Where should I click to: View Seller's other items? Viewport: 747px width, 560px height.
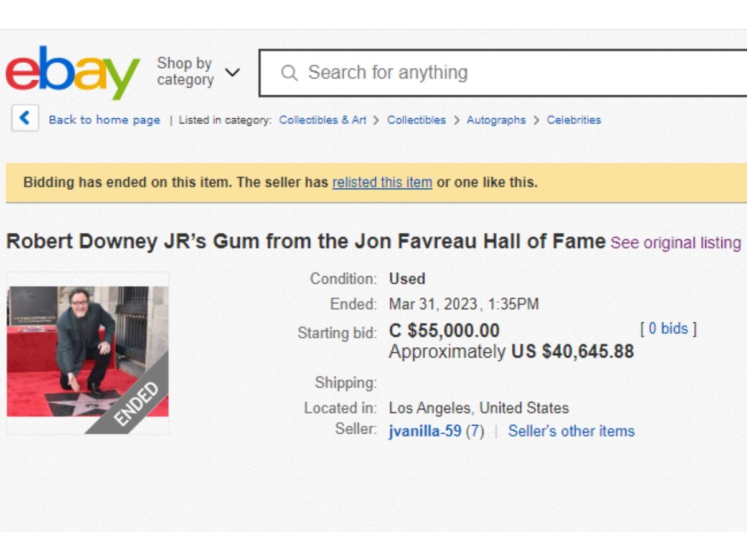coord(571,431)
